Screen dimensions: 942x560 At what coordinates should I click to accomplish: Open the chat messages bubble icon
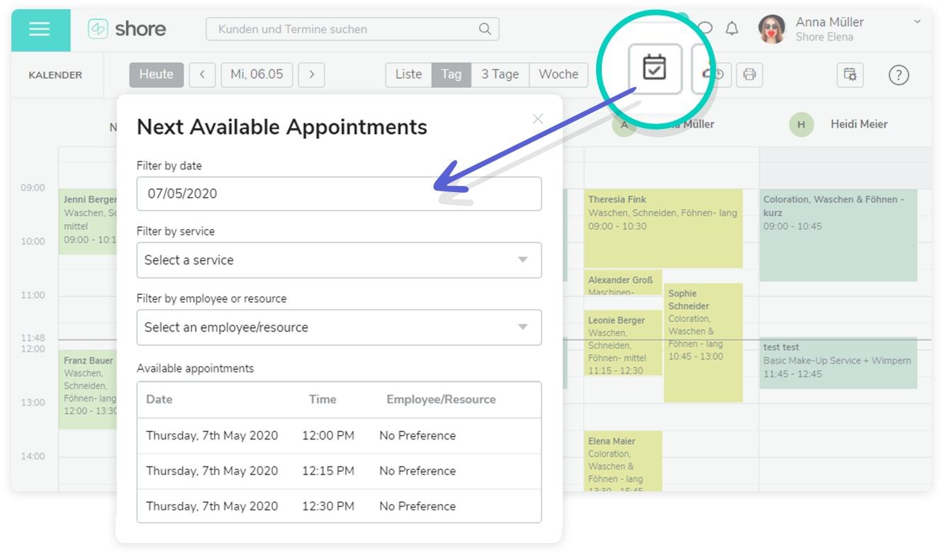point(705,29)
